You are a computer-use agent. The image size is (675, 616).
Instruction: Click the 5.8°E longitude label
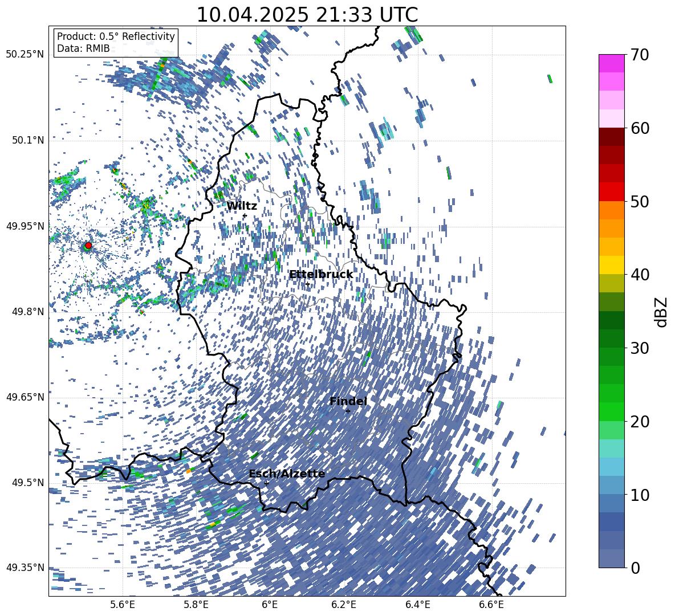[x=196, y=605]
